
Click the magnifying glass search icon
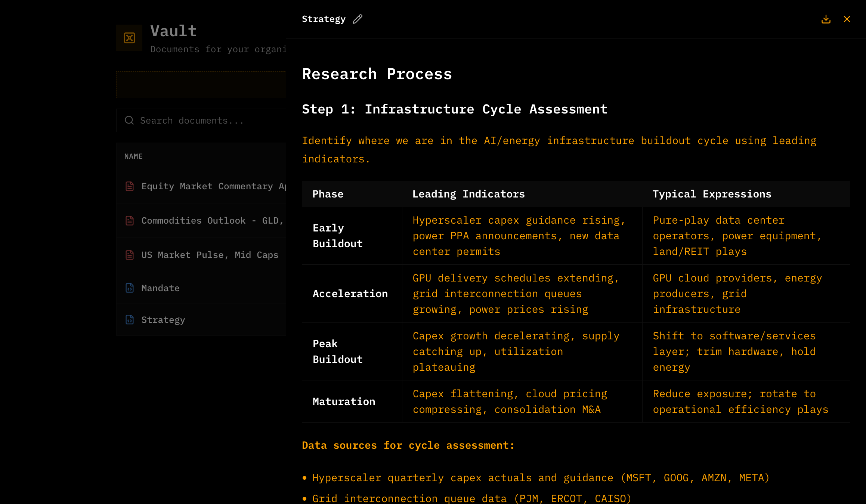click(x=129, y=120)
